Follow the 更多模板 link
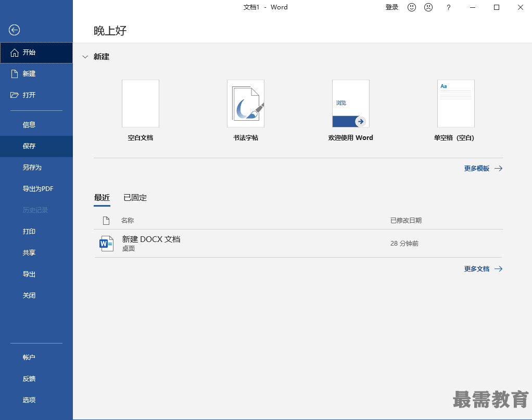Screen dimensions: 532x420 click(483, 169)
